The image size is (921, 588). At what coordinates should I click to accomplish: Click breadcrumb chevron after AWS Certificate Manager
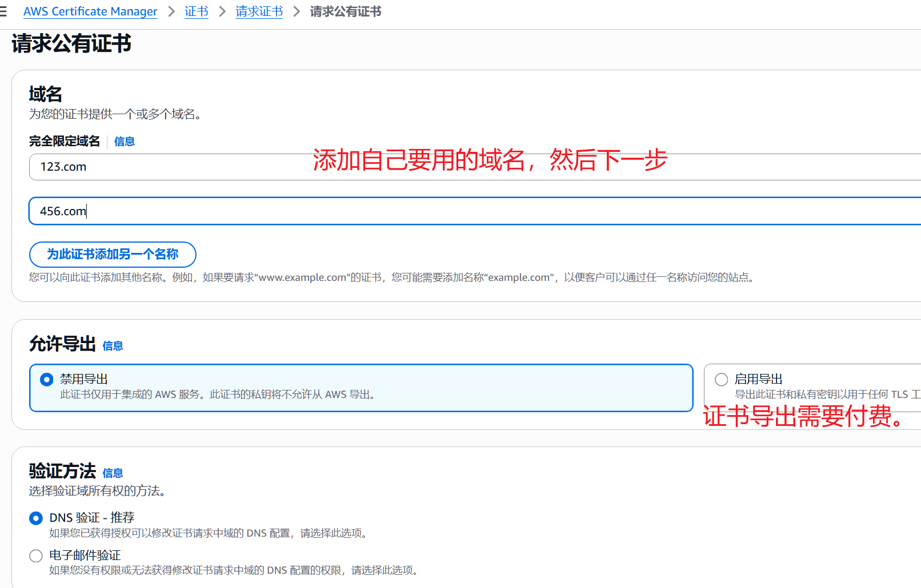pyautogui.click(x=171, y=11)
